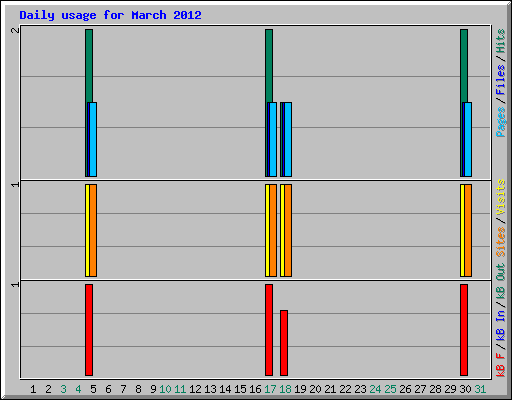Click the cyan Pages bar for day 30
This screenshot has height=400, width=512.
468,139
